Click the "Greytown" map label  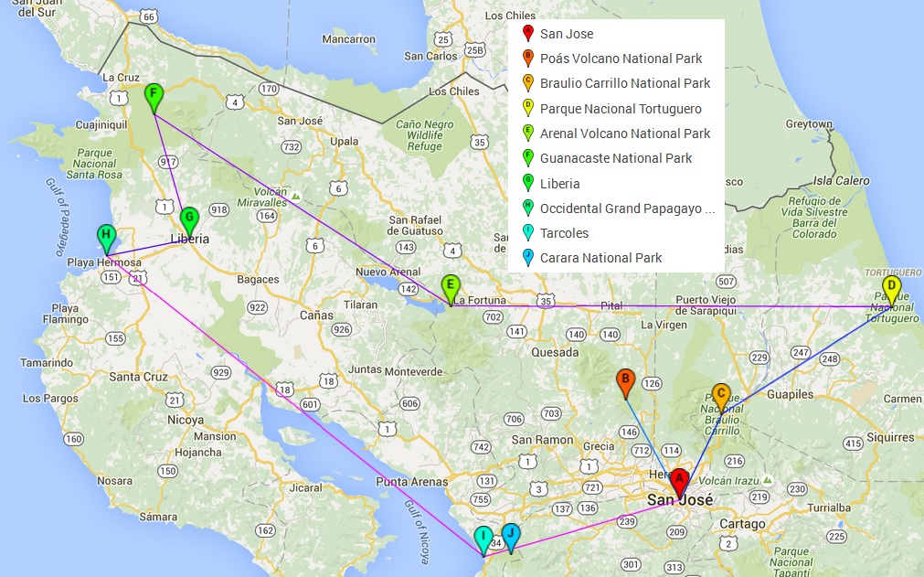809,123
